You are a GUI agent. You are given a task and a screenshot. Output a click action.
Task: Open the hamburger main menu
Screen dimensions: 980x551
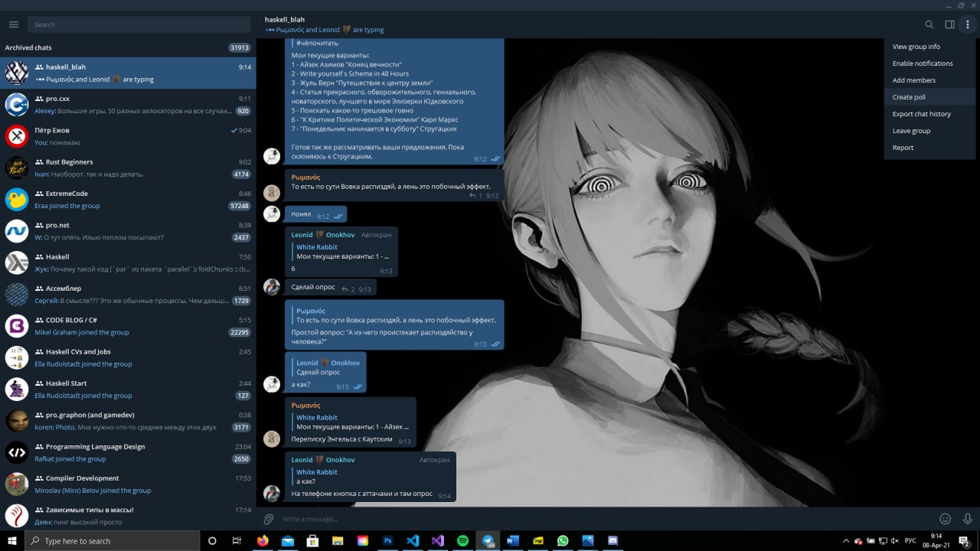click(x=13, y=24)
